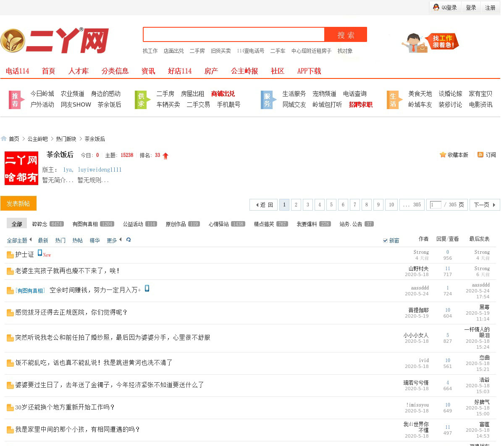The image size is (504, 446).
Task: Click the orange 生活 category badge
Action: [395, 99]
